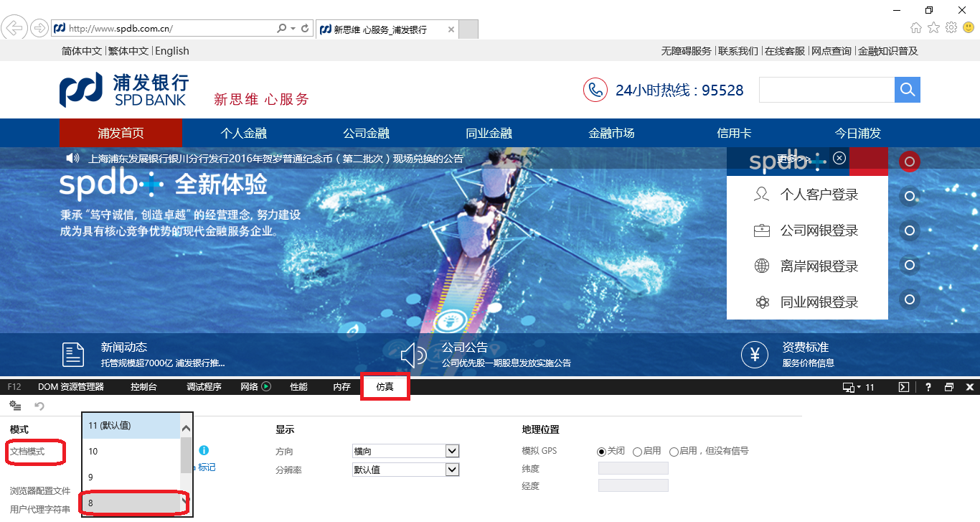Click the smiley feedback icon
Viewport: 980px width, 522px height.
click(x=969, y=28)
